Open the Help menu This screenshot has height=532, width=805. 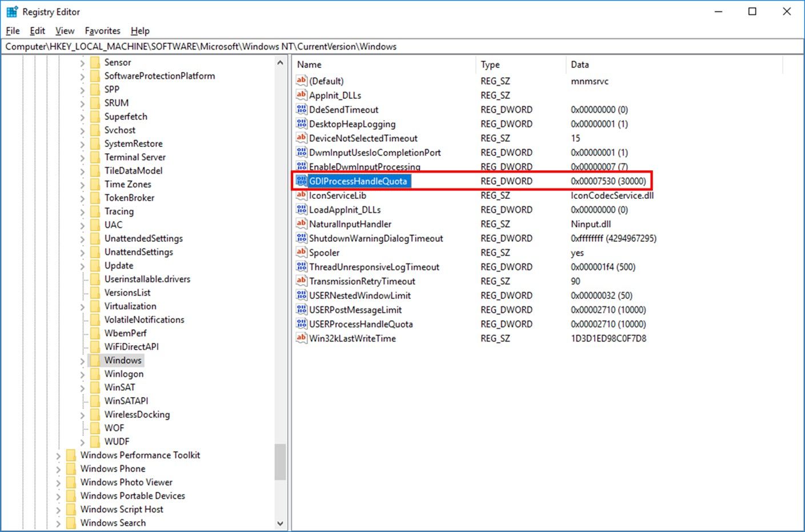(140, 31)
